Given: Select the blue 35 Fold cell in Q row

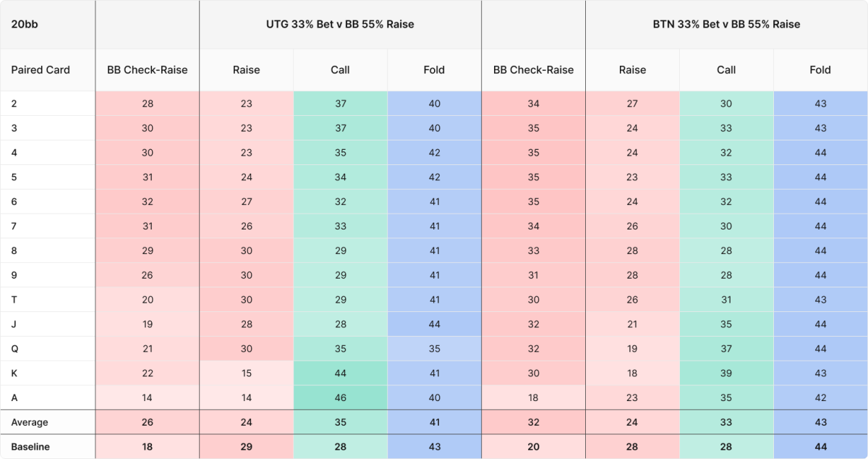Looking at the screenshot, I should click(x=434, y=348).
